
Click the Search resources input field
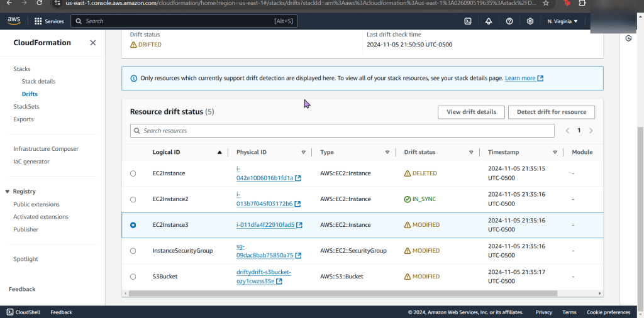pyautogui.click(x=342, y=131)
